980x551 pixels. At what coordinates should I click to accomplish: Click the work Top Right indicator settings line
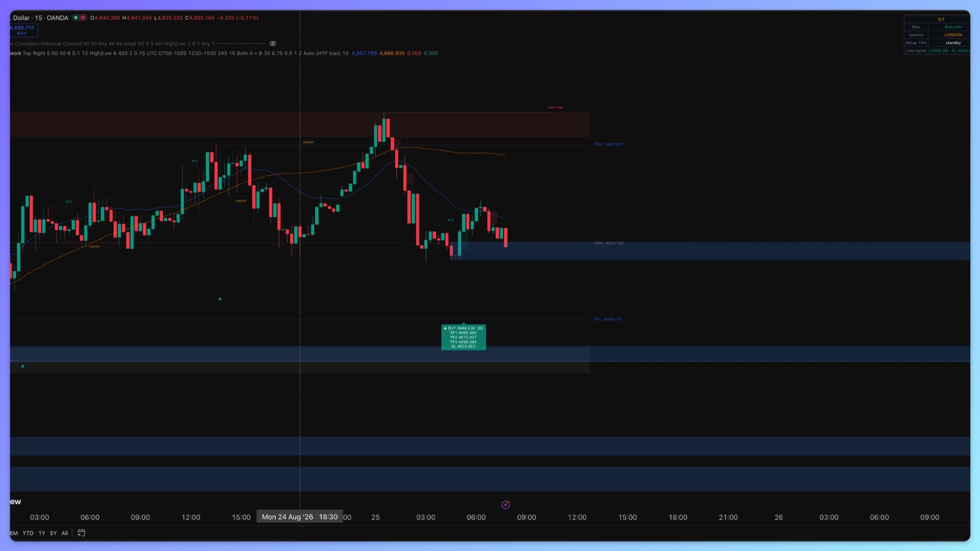coord(224,53)
